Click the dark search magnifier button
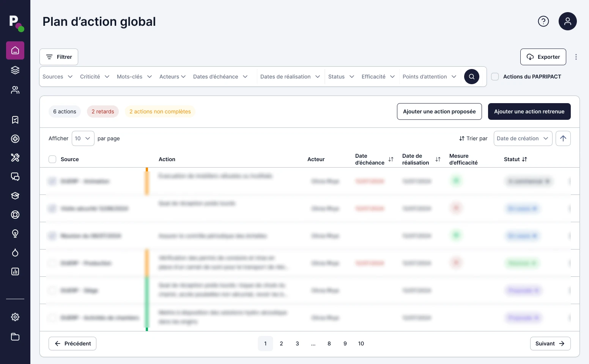The height and width of the screenshot is (364, 589). [x=471, y=77]
